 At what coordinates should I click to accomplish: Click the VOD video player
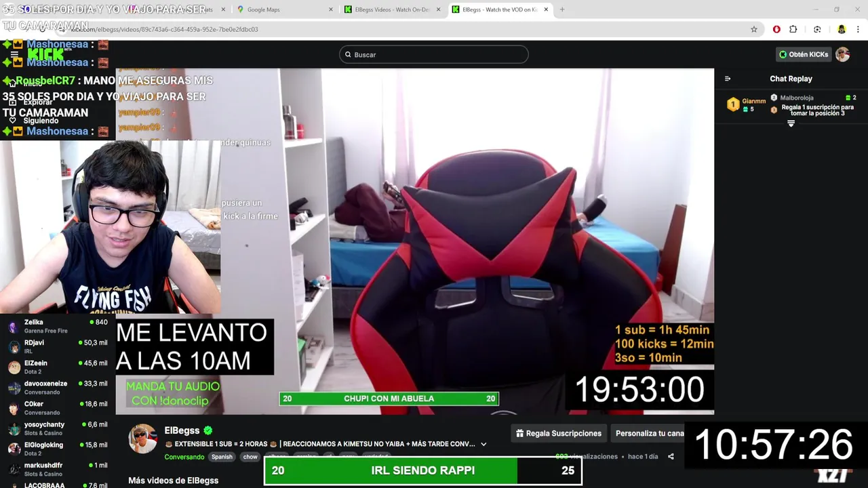[414, 241]
